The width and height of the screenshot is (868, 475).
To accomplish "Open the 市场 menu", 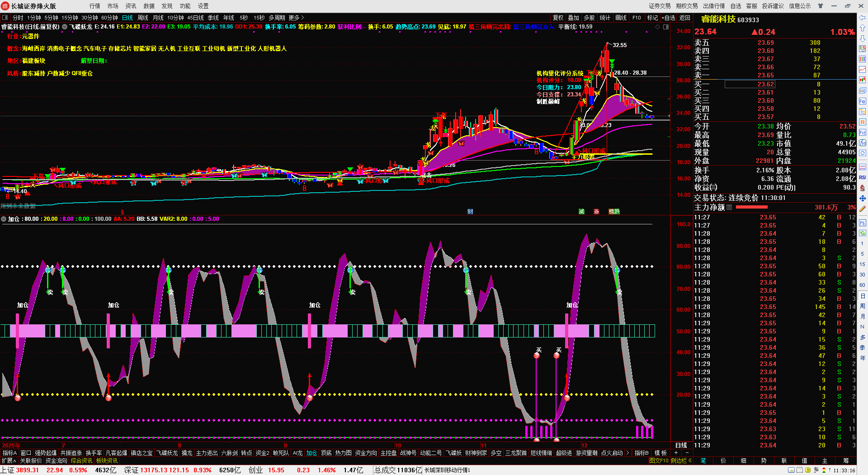I will 113,6.
